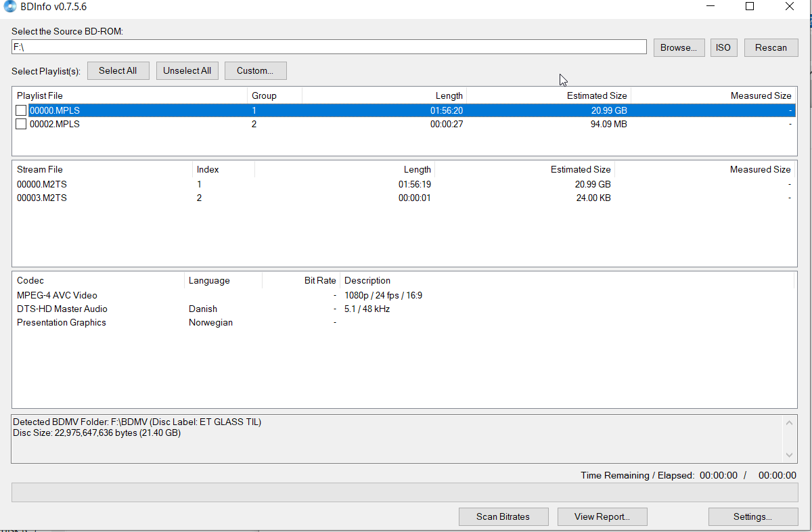812x532 pixels.
Task: Open View Report...
Action: click(602, 516)
